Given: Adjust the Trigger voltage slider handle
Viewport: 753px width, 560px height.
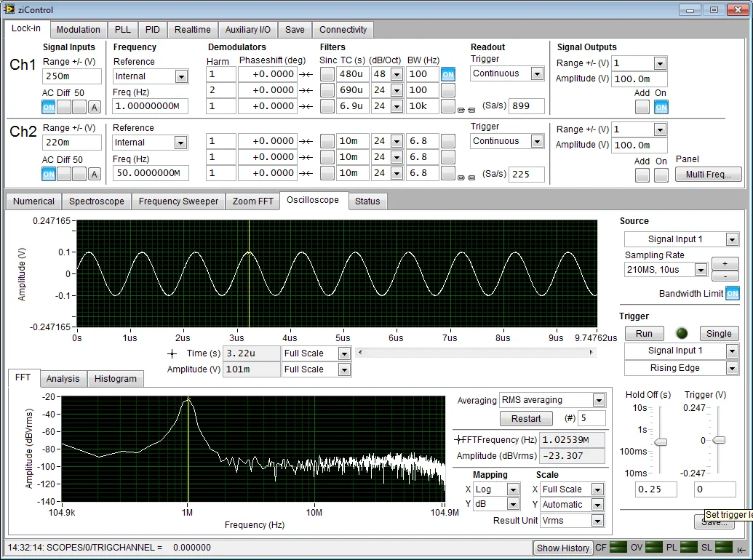Looking at the screenshot, I should (718, 440).
